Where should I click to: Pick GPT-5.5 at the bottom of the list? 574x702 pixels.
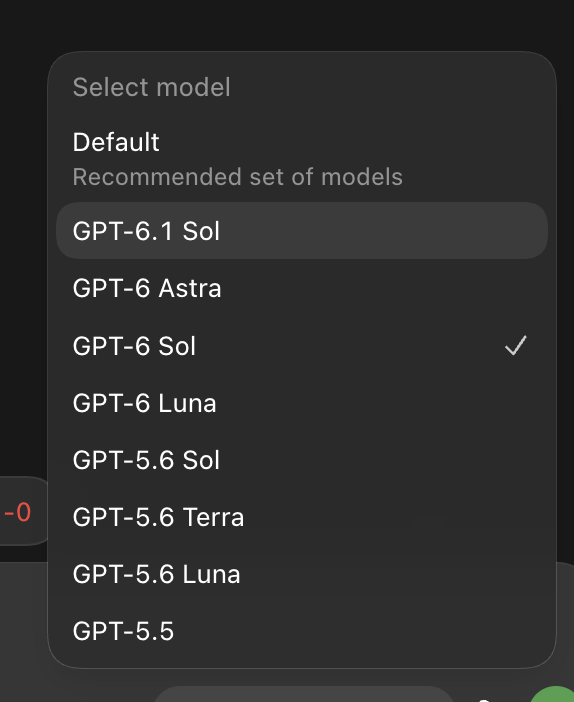(x=302, y=631)
